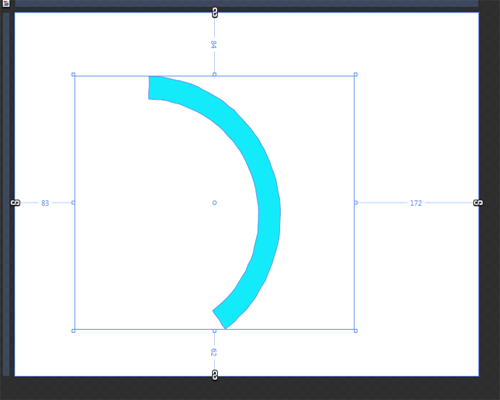Select the bottom-left corner resize handle
Viewport: 500px width, 400px height.
(x=73, y=331)
